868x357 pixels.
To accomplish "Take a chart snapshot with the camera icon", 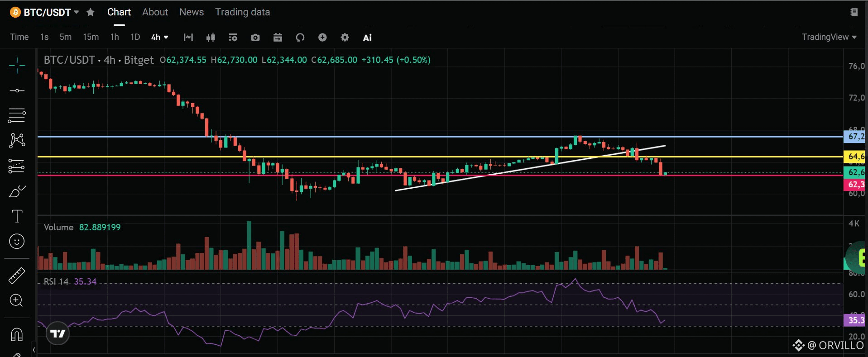I will tap(255, 38).
